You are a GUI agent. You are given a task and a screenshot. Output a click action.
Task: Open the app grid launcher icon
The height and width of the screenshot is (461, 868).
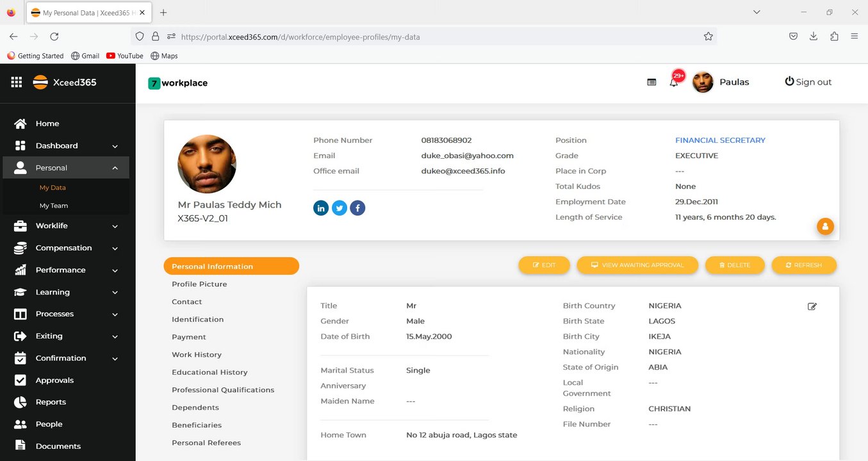pyautogui.click(x=17, y=82)
